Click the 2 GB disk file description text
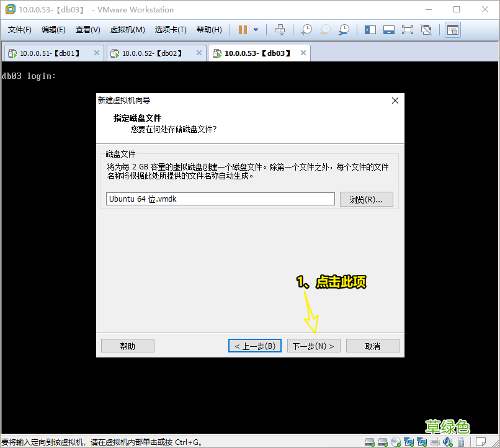Viewport: 500px width, 448px height. click(x=248, y=171)
